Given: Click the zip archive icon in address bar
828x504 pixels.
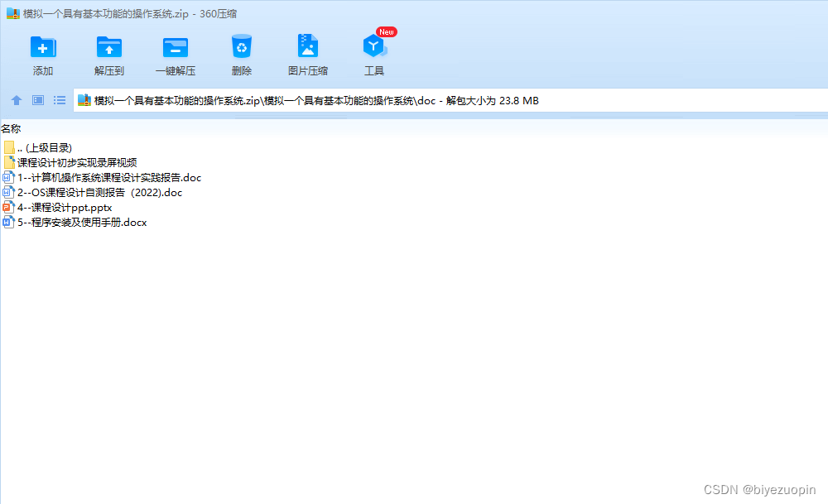Looking at the screenshot, I should click(x=84, y=100).
